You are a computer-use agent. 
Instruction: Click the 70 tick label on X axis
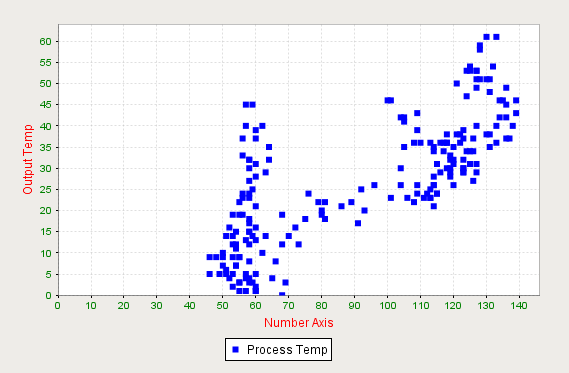click(288, 306)
